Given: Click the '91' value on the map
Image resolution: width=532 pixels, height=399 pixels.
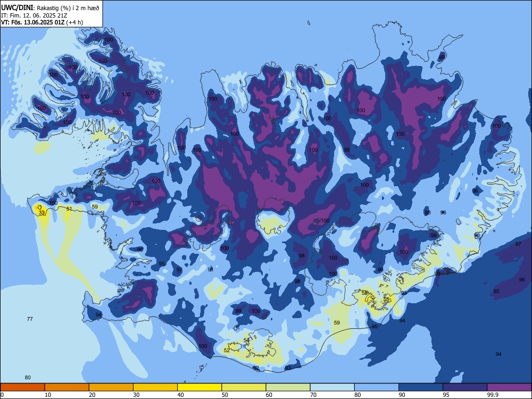Looking at the screenshot, I should [211, 269].
